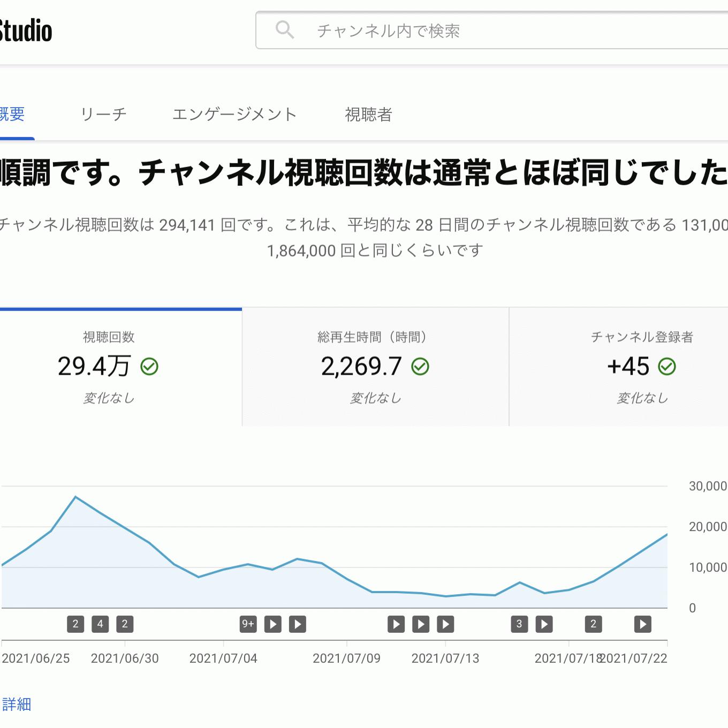Select the 視聴回数 metric card

click(x=121, y=367)
